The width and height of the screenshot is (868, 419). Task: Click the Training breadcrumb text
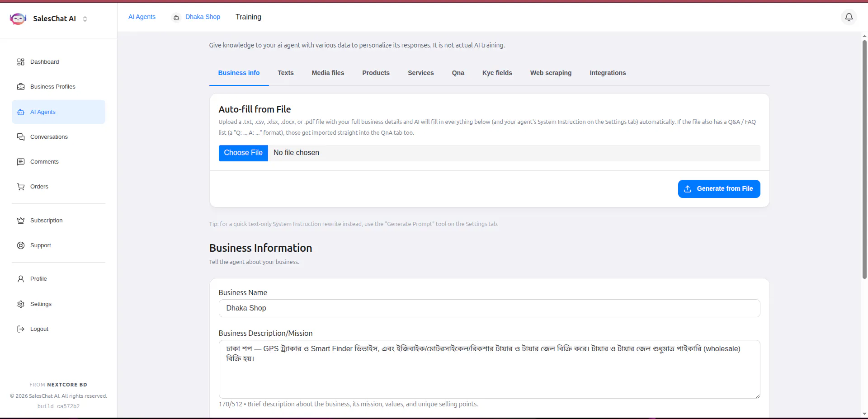pos(248,17)
